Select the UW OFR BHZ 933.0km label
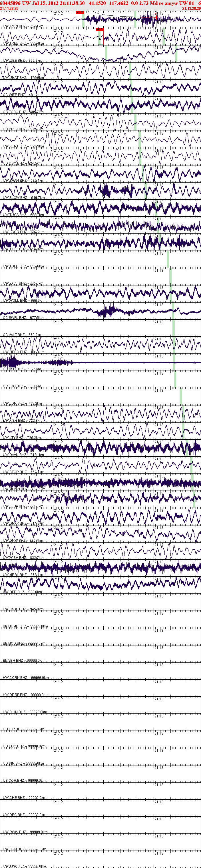201x868 pixels. point(23,592)
